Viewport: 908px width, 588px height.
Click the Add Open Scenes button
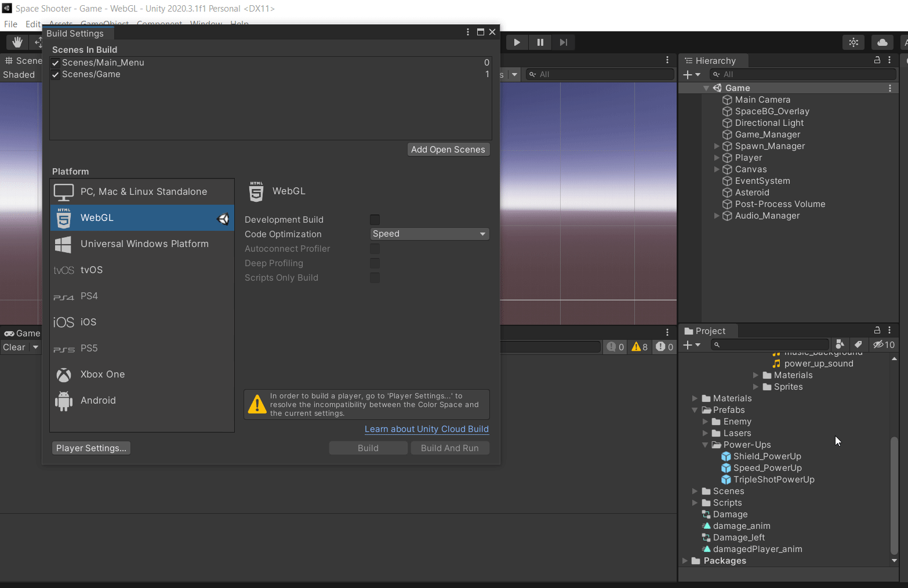pyautogui.click(x=448, y=150)
